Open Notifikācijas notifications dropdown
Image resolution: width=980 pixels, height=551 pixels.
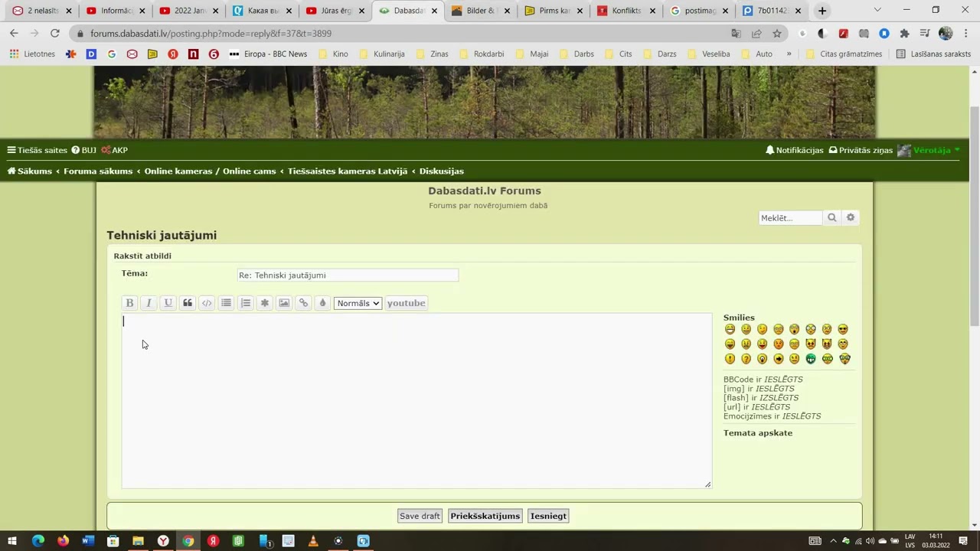795,150
